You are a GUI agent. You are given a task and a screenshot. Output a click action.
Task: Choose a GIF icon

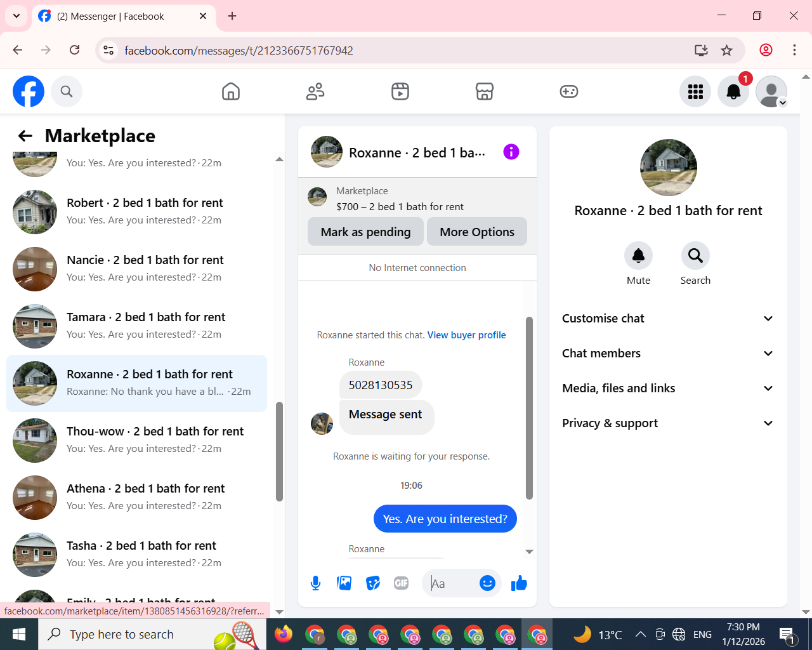click(x=402, y=583)
